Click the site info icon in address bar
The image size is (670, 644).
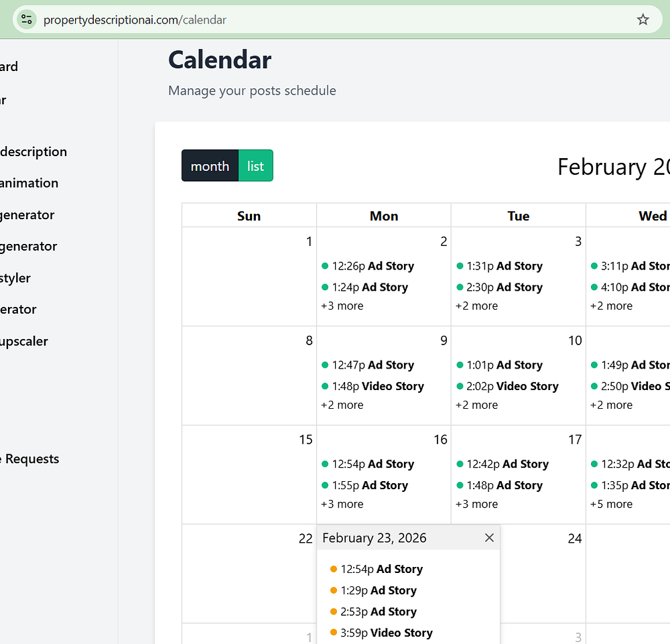pos(27,19)
